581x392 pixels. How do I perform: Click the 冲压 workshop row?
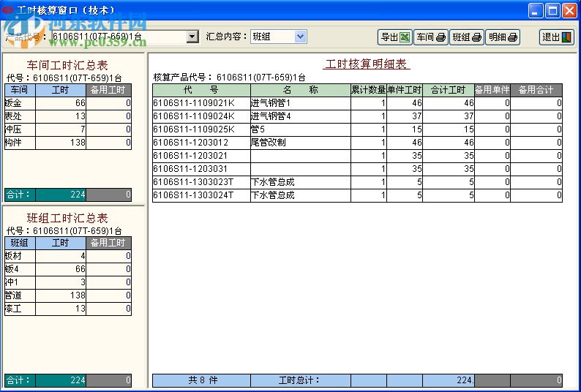tap(68, 129)
